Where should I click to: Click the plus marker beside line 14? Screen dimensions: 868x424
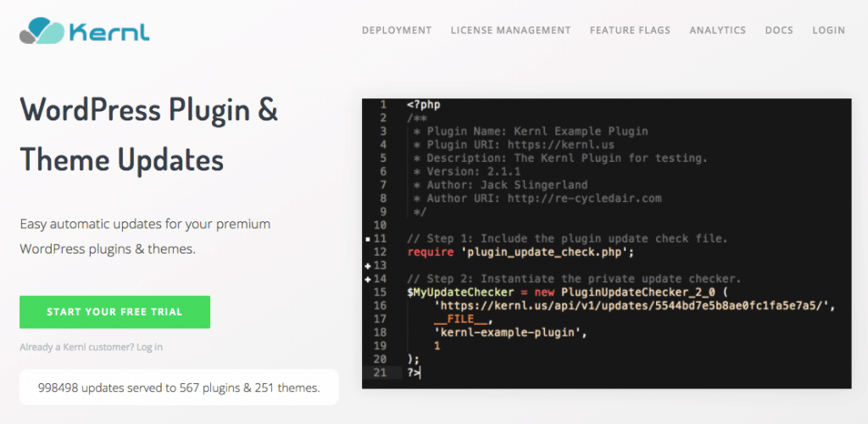click(x=368, y=279)
